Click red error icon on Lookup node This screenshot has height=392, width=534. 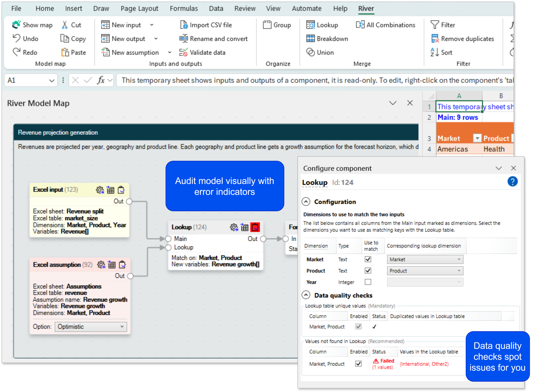coord(255,227)
